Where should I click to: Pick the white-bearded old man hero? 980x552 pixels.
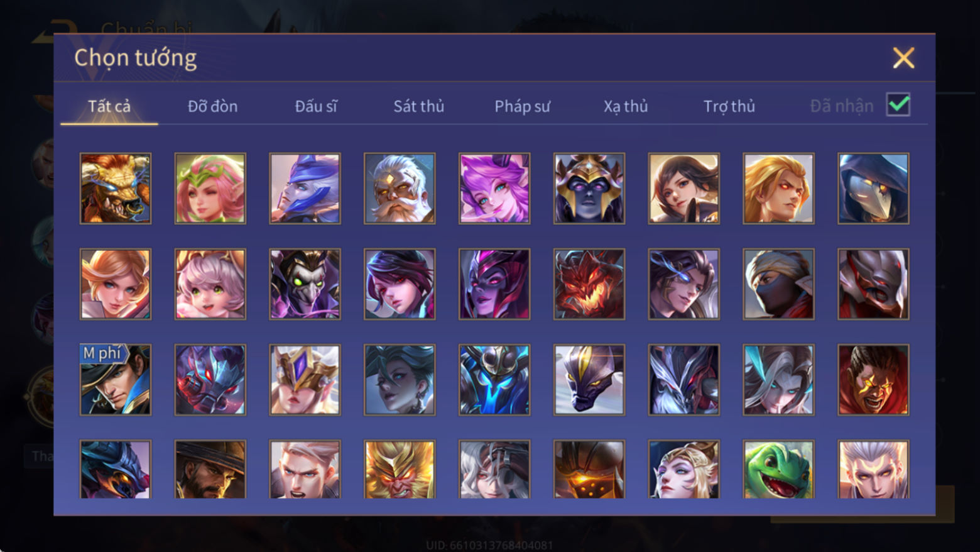click(x=400, y=189)
